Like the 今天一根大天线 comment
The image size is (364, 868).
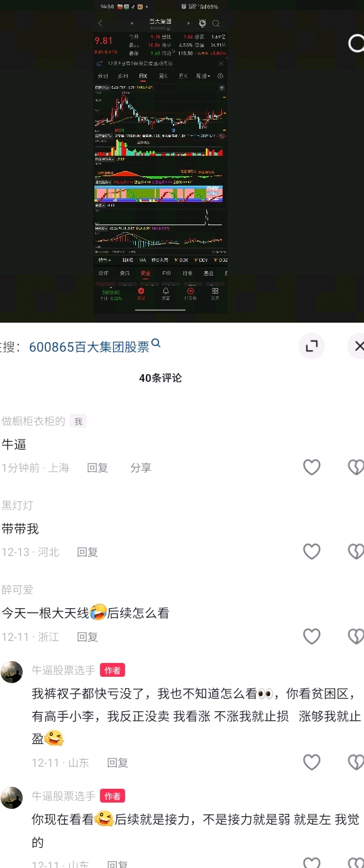312,636
